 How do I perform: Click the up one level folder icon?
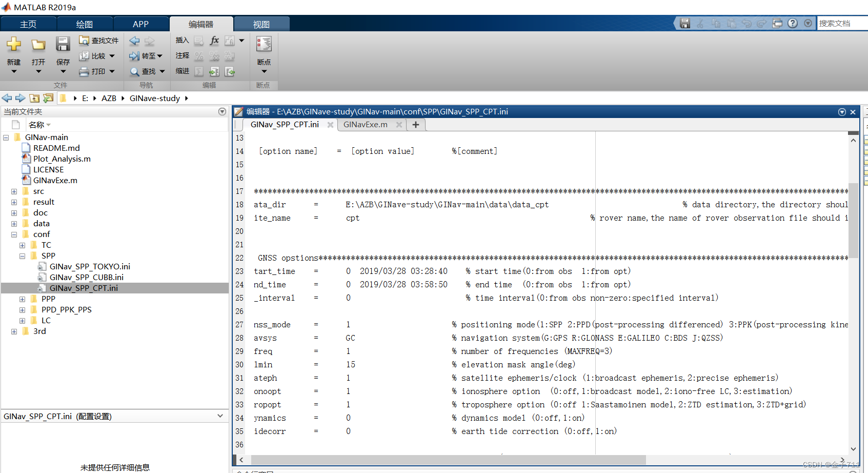(x=34, y=98)
